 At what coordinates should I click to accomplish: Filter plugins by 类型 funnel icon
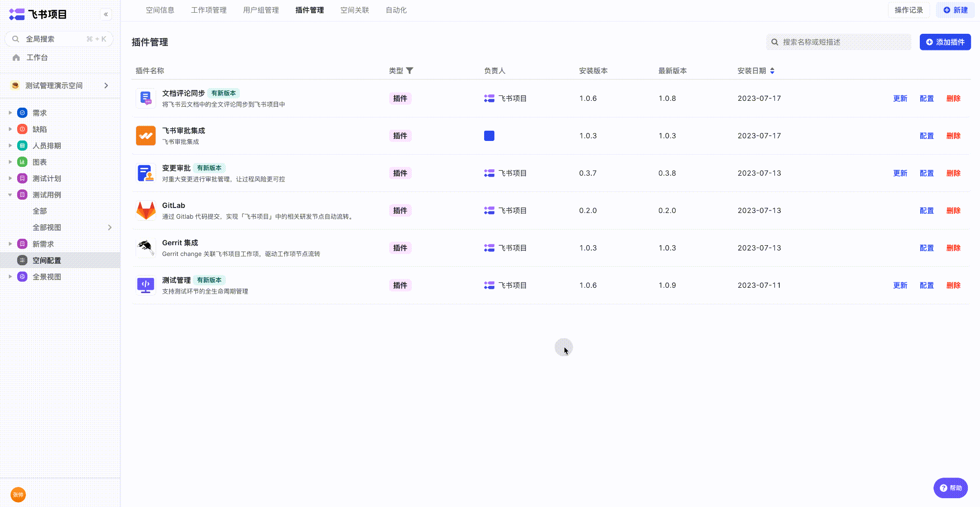[x=410, y=71]
